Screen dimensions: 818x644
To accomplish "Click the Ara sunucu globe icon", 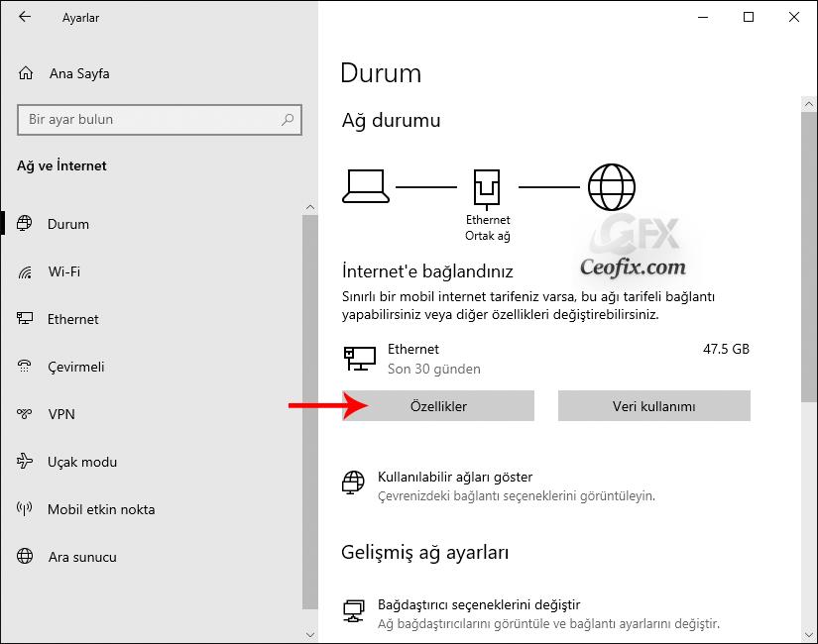I will [25, 557].
